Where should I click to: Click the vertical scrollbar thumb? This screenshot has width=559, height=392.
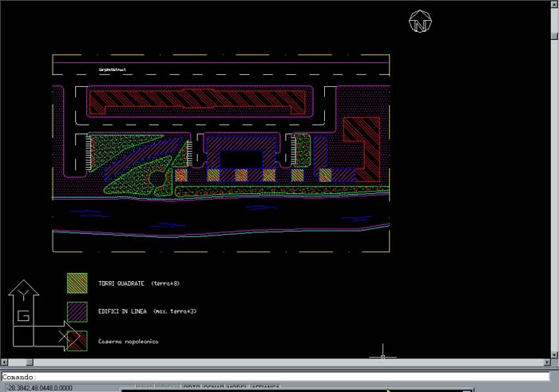click(554, 35)
